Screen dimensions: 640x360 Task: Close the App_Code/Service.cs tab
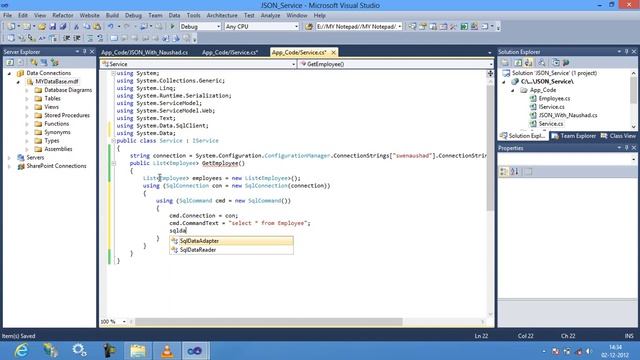pyautogui.click(x=333, y=52)
